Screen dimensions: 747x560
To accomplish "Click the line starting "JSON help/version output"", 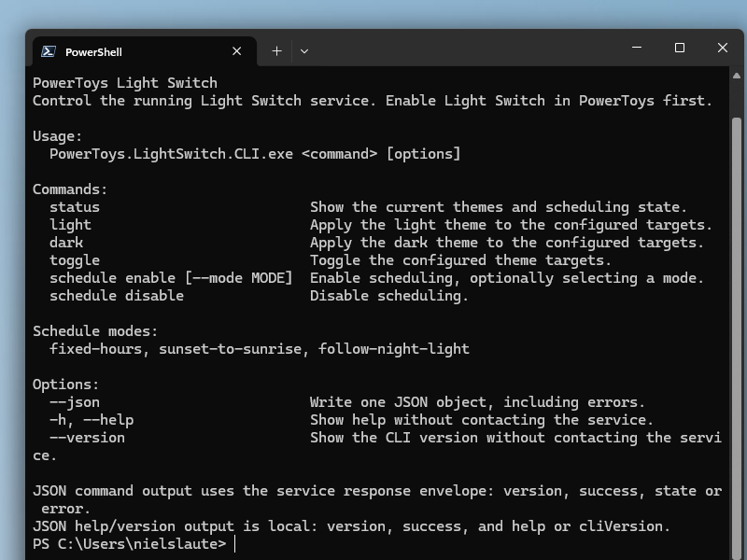I will 352,526.
